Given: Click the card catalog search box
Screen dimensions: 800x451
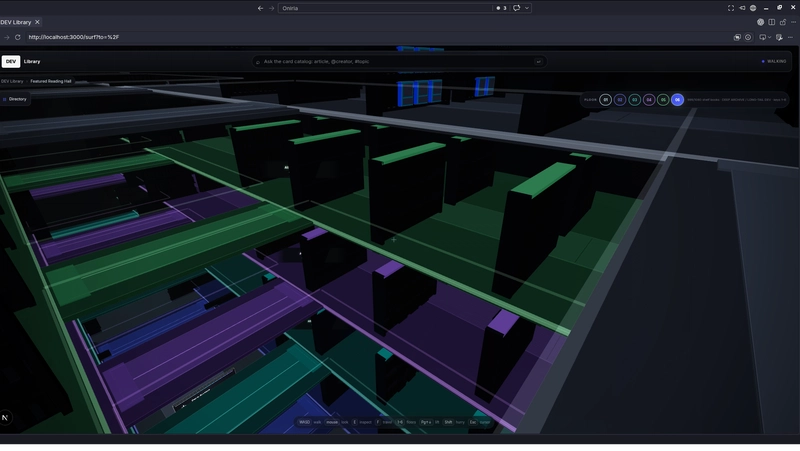Looking at the screenshot, I should [398, 61].
